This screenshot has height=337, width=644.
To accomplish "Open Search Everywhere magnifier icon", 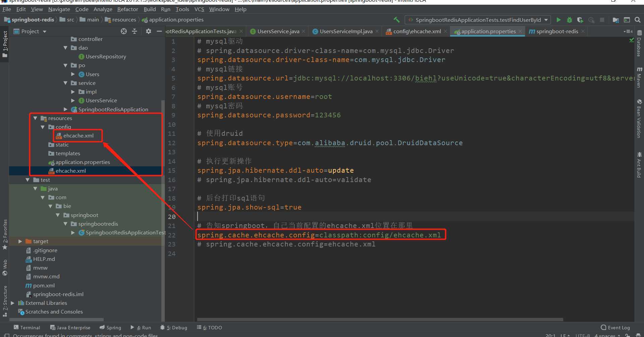I will (638, 20).
